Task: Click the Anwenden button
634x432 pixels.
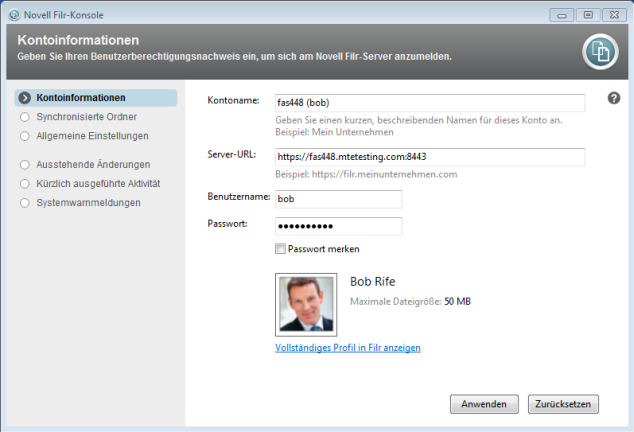Action: point(484,404)
